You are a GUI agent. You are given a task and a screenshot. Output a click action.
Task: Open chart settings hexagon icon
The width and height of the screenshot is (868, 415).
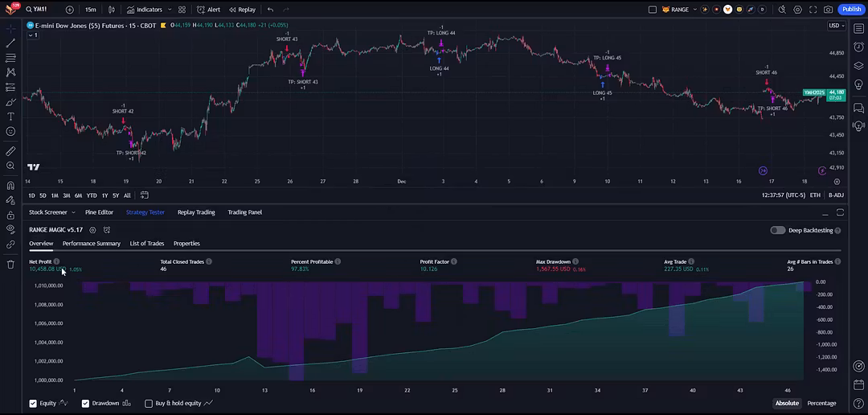tap(797, 10)
